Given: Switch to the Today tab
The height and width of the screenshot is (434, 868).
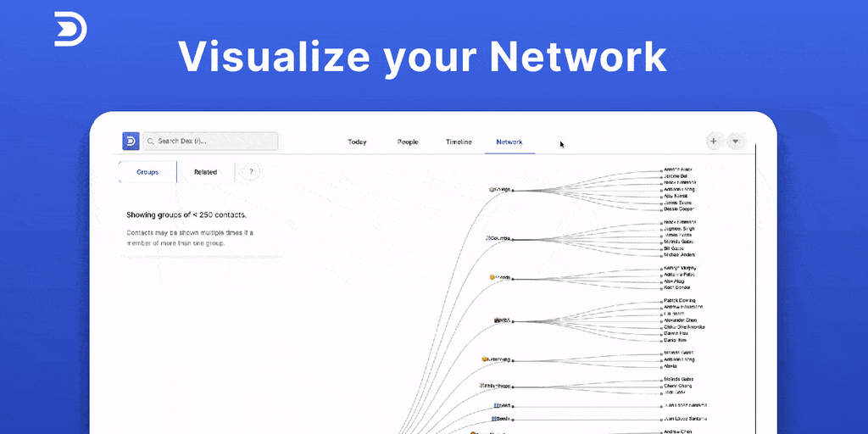Looking at the screenshot, I should [x=357, y=142].
